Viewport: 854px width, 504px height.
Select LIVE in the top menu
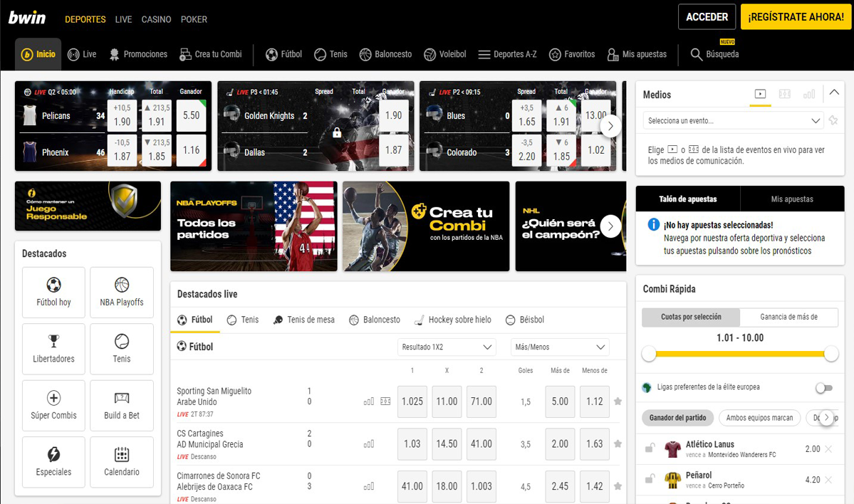[123, 19]
